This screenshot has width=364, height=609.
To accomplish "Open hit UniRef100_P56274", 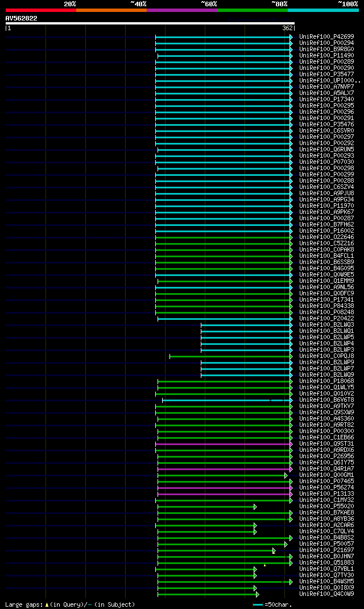I will tap(326, 487).
